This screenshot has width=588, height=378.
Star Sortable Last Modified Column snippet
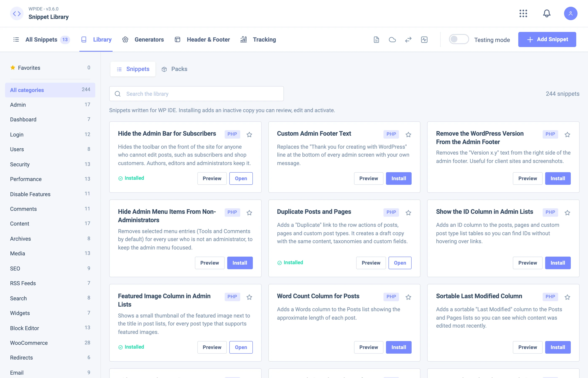(x=567, y=297)
